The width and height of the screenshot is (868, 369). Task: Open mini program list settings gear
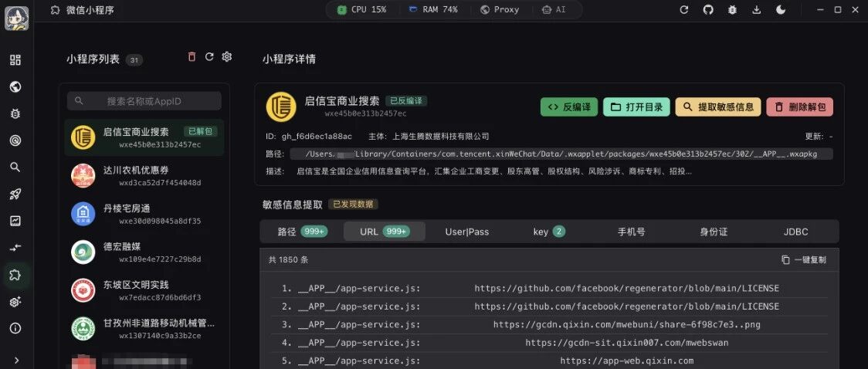226,56
